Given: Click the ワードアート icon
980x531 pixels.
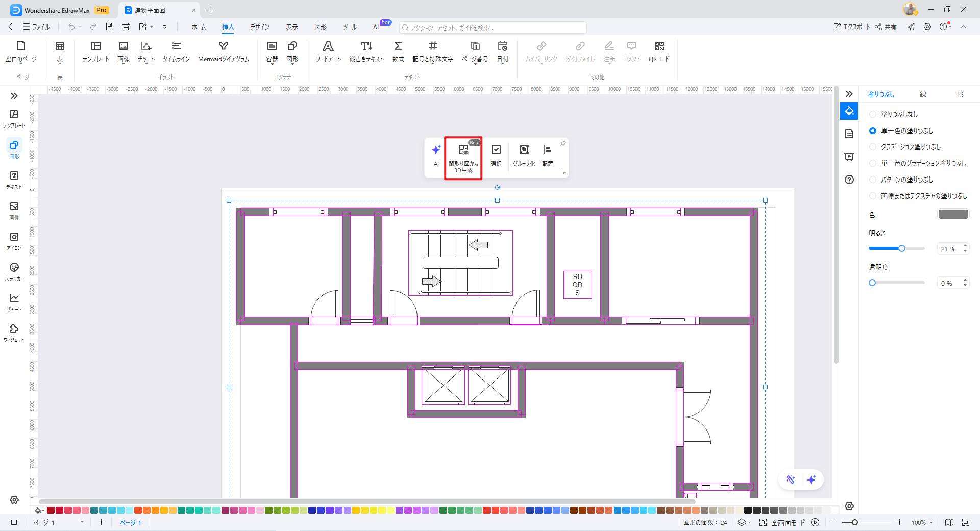Looking at the screenshot, I should tap(328, 52).
